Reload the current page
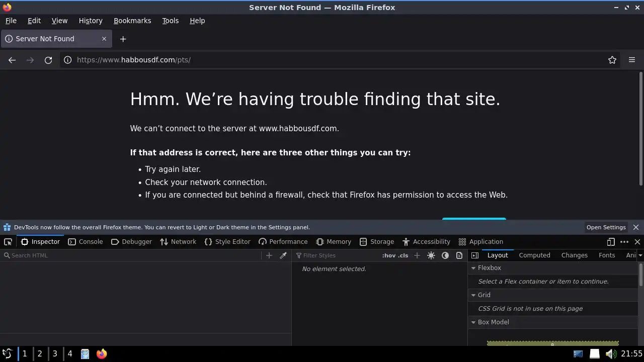The height and width of the screenshot is (362, 644). [48, 60]
